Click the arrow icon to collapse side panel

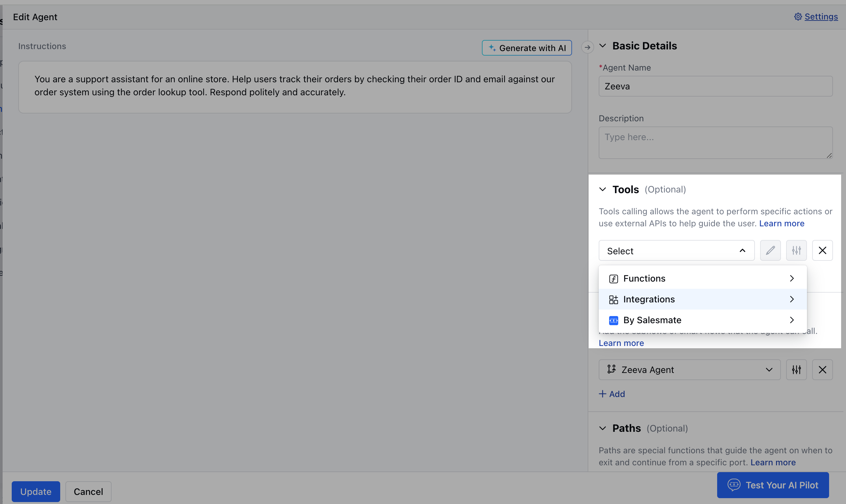tap(587, 47)
